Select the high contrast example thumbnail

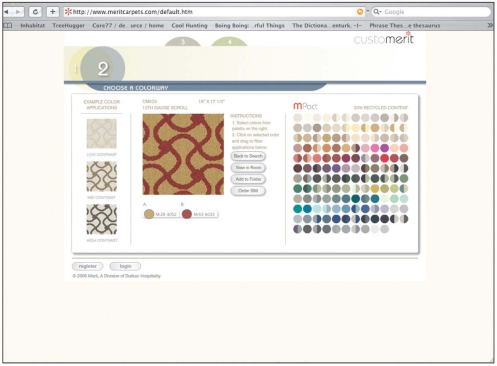coord(102,219)
